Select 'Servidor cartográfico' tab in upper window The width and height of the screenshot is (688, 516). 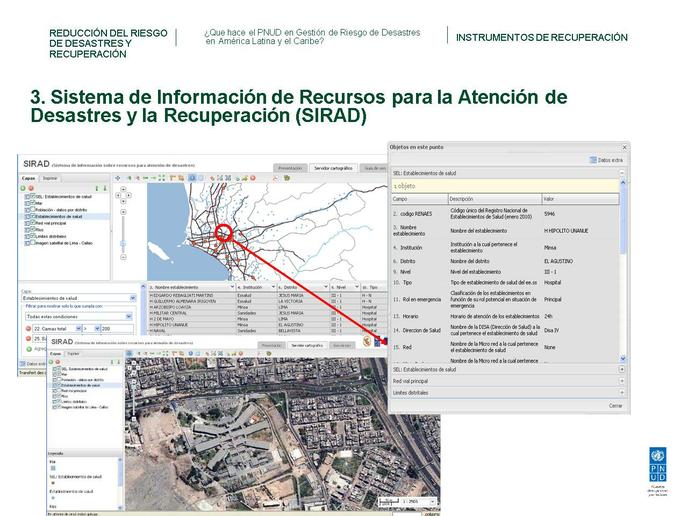click(x=333, y=168)
